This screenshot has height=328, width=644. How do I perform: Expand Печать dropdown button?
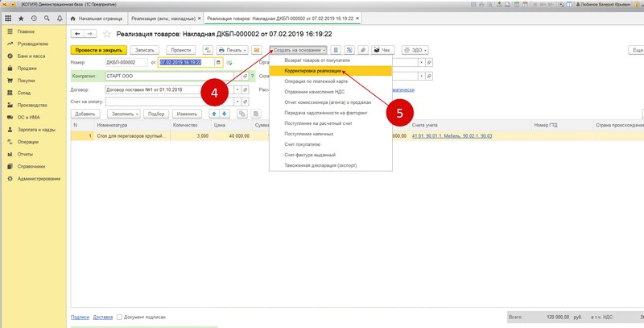[x=233, y=50]
